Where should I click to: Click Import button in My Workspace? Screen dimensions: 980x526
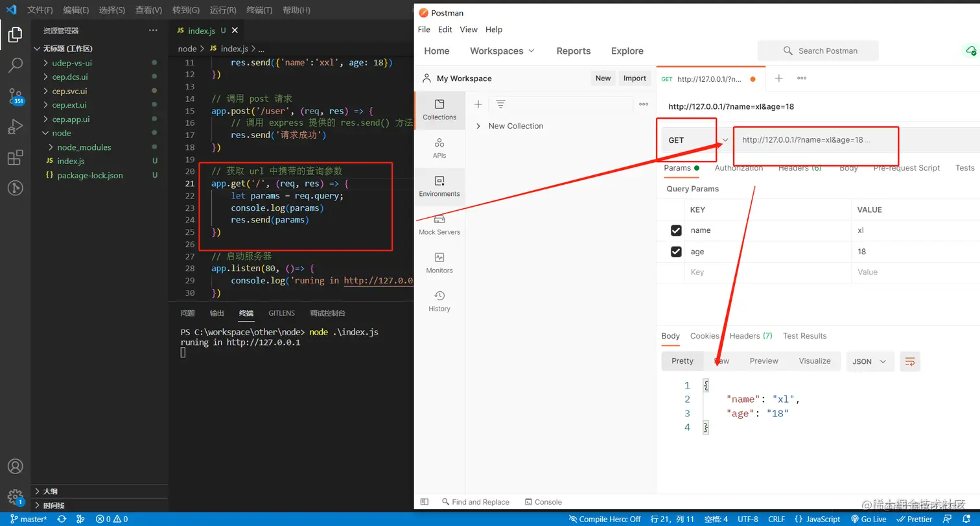pyautogui.click(x=635, y=78)
